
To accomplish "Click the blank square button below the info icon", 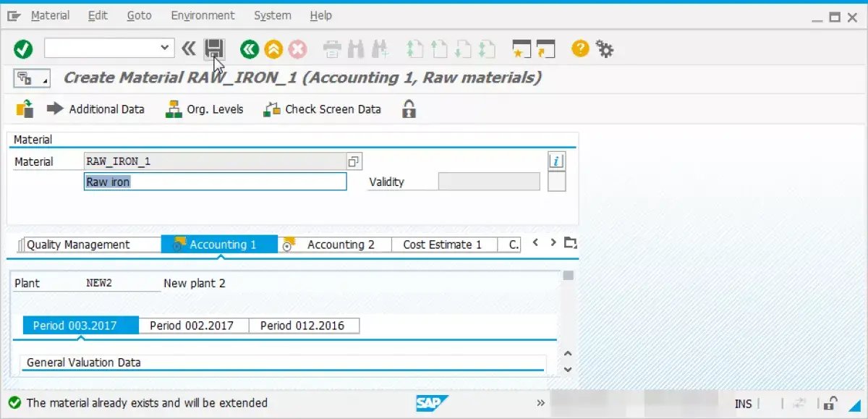I will coord(556,182).
